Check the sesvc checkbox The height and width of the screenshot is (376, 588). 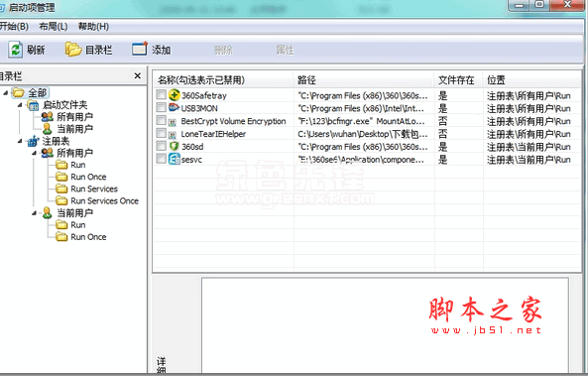162,159
